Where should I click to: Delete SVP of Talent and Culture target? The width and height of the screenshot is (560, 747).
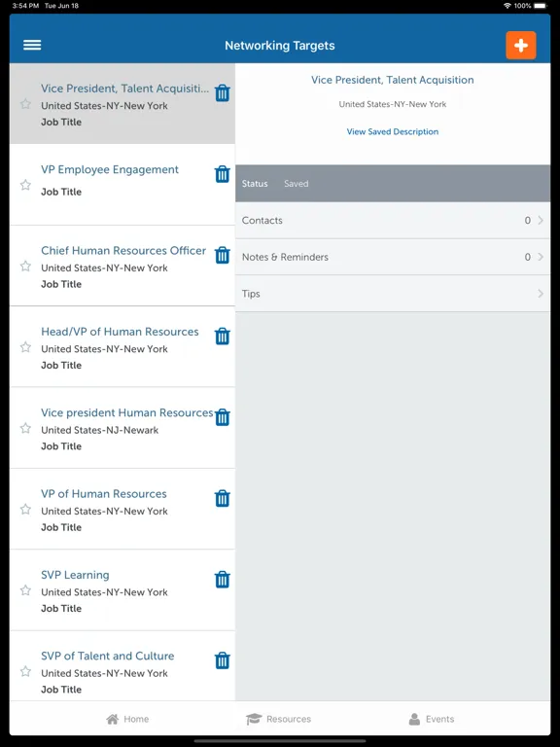point(223,660)
